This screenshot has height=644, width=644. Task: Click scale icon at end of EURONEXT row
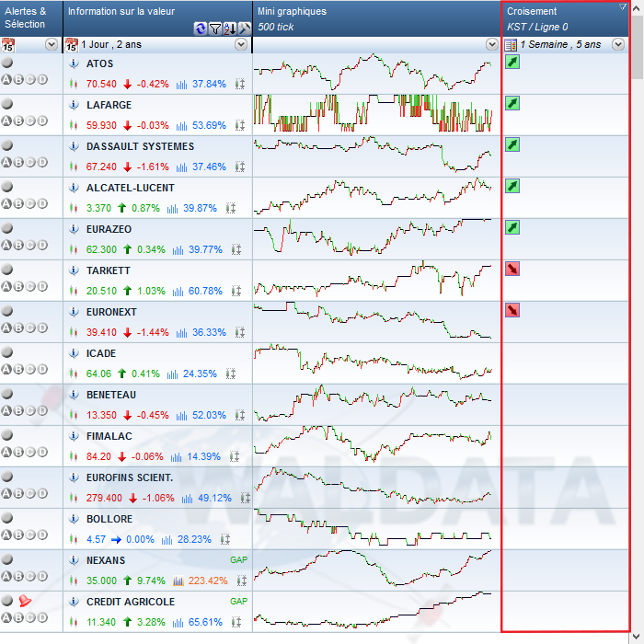[240, 332]
